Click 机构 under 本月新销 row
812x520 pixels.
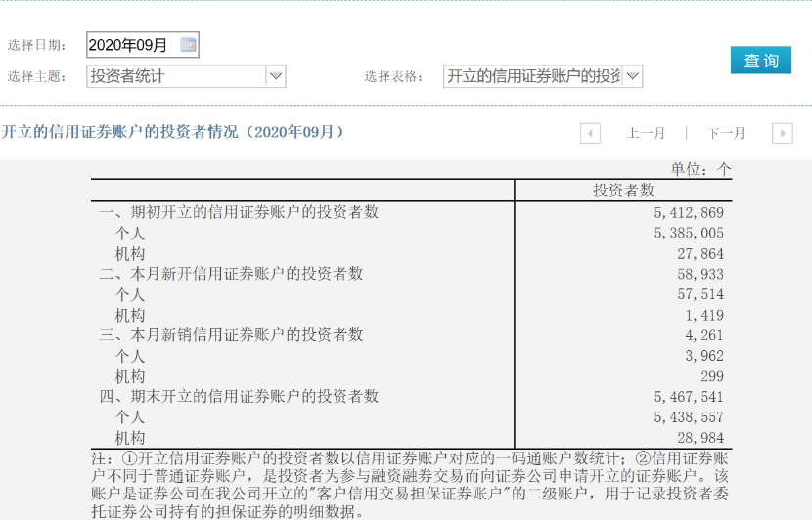[x=129, y=376]
